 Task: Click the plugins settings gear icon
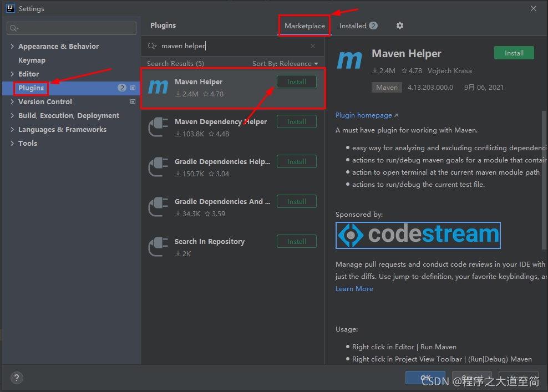pyautogui.click(x=400, y=26)
